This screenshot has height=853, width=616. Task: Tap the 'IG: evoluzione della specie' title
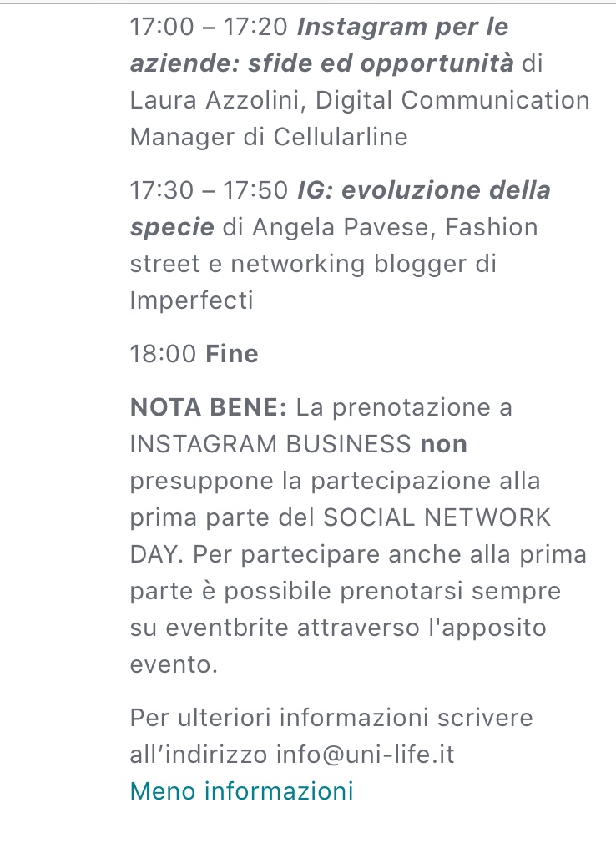(423, 191)
